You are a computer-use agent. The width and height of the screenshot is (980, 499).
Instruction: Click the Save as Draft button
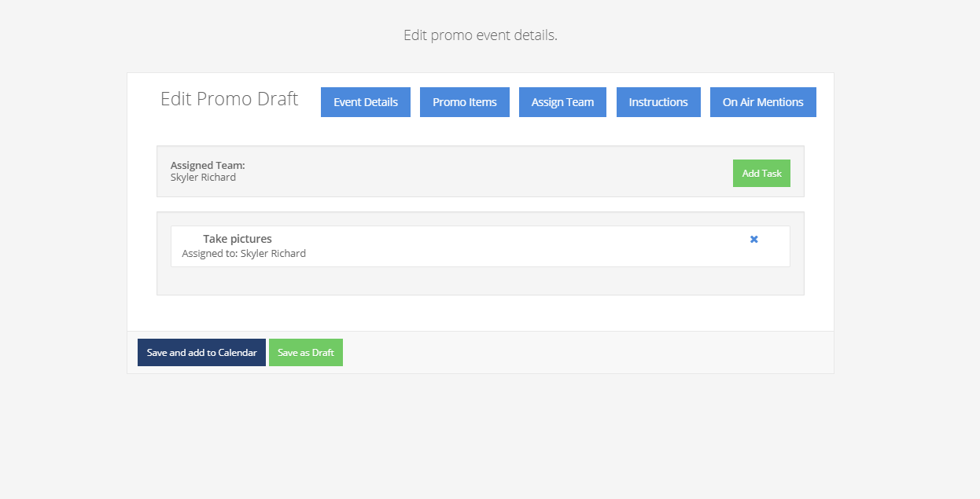pos(306,353)
